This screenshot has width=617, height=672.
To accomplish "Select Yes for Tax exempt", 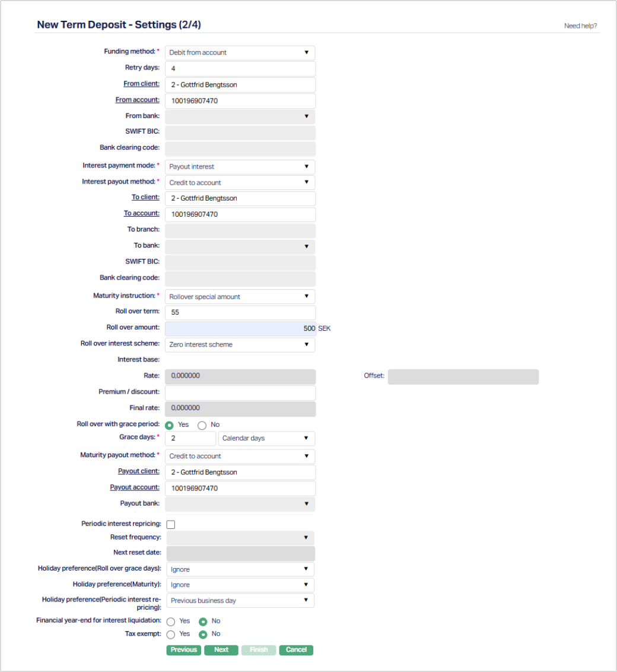I will click(x=171, y=634).
